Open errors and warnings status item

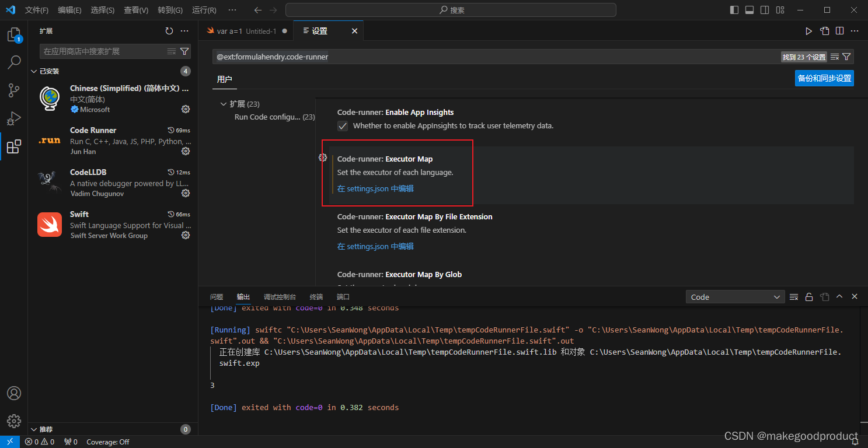[40, 442]
